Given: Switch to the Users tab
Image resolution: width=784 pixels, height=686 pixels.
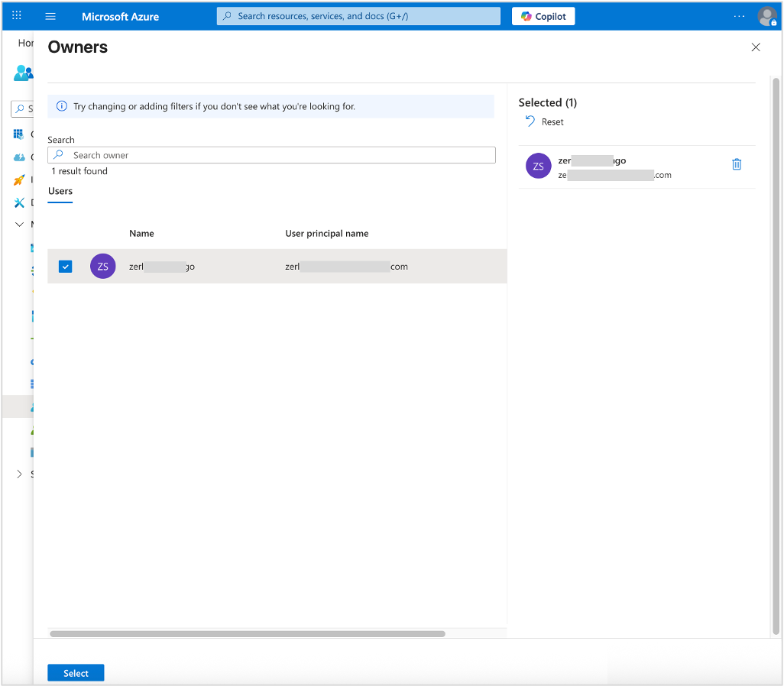Looking at the screenshot, I should pyautogui.click(x=60, y=192).
